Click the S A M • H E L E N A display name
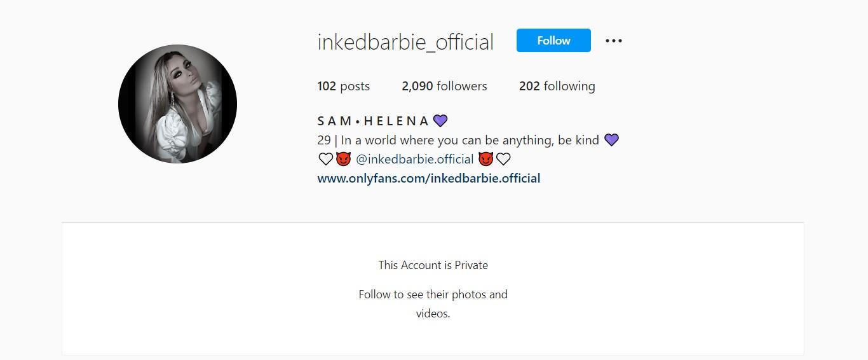The width and height of the screenshot is (868, 360). coord(373,121)
